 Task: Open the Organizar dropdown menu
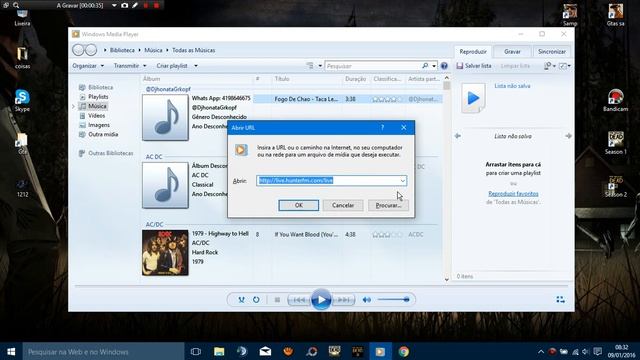click(x=88, y=66)
